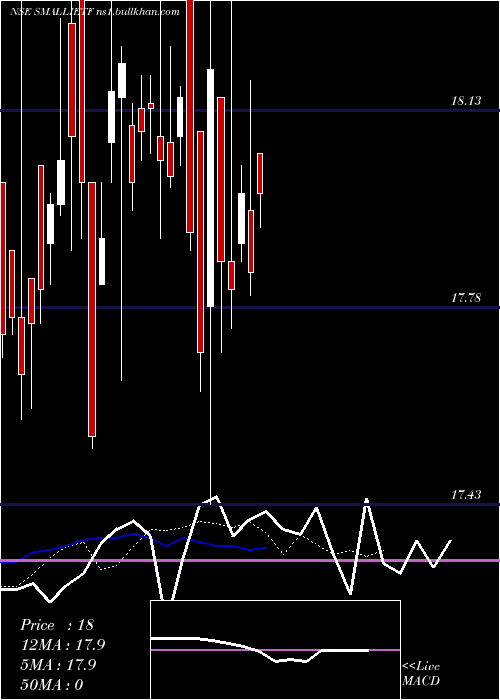Click the Price : 18 readout
Viewport: 500px width, 700px height.
(57, 625)
